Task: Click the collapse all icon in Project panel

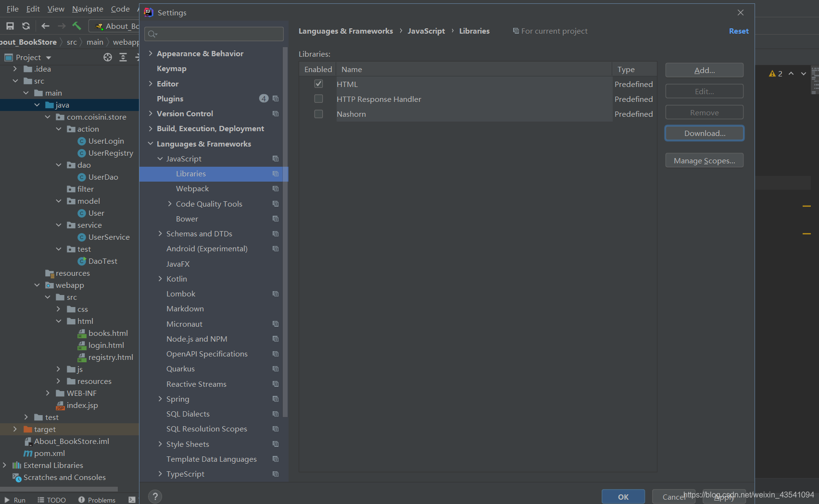Action: (x=123, y=57)
